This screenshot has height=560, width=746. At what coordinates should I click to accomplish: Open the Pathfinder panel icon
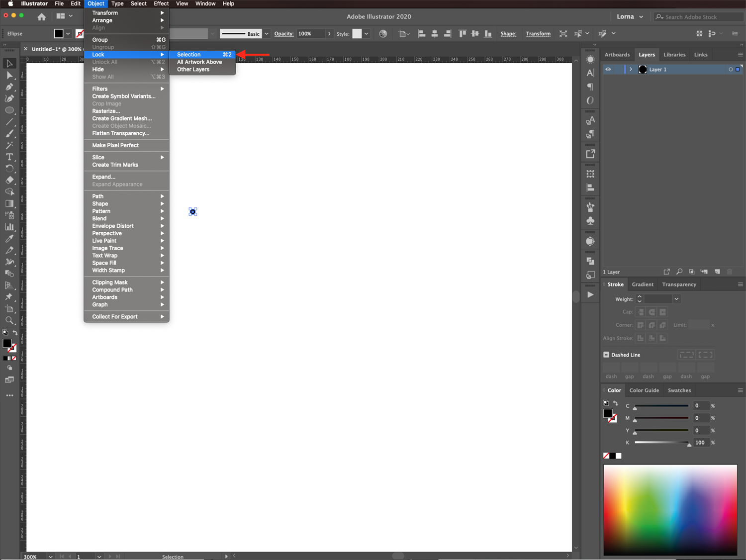[590, 261]
